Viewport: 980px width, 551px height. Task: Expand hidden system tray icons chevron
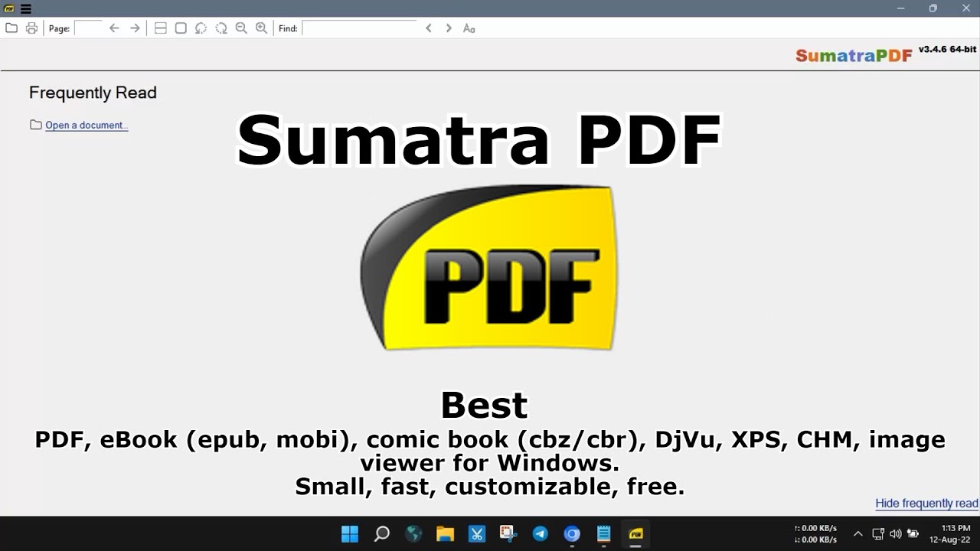[x=857, y=533]
